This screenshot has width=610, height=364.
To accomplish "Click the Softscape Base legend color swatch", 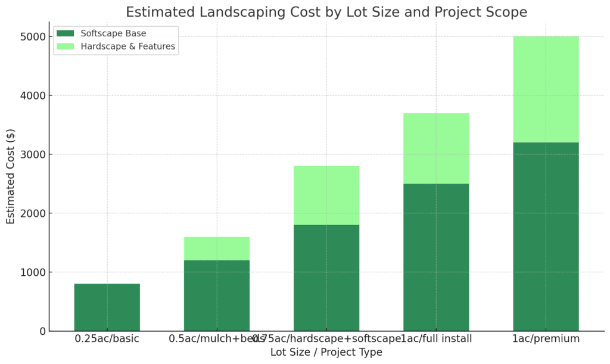I will point(67,33).
